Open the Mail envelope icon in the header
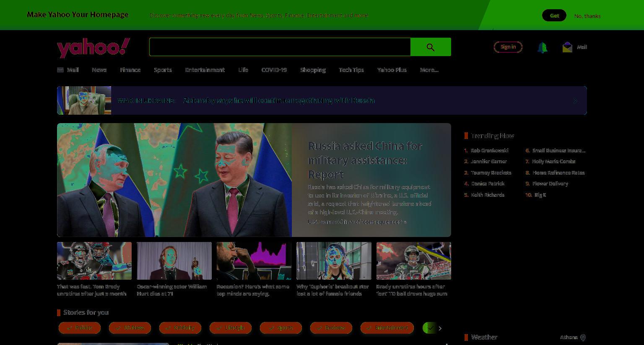644x345 pixels. click(x=567, y=47)
